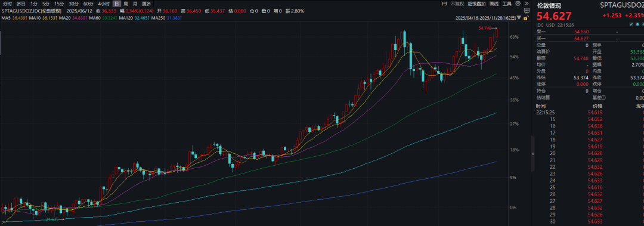Click the 开盘 value 53.368
Image resolution: width=644 pixels, height=226 pixels.
(x=637, y=52)
